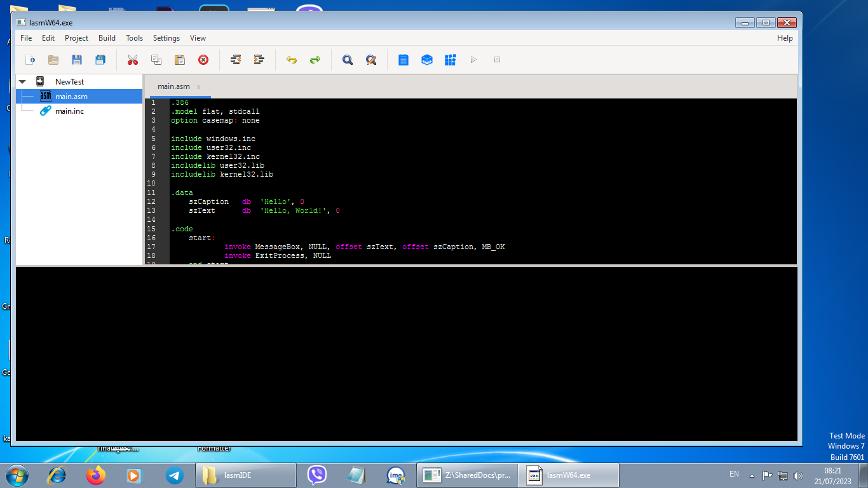Select main.inc in the project tree
Image resolution: width=868 pixels, height=488 pixels.
click(x=69, y=111)
